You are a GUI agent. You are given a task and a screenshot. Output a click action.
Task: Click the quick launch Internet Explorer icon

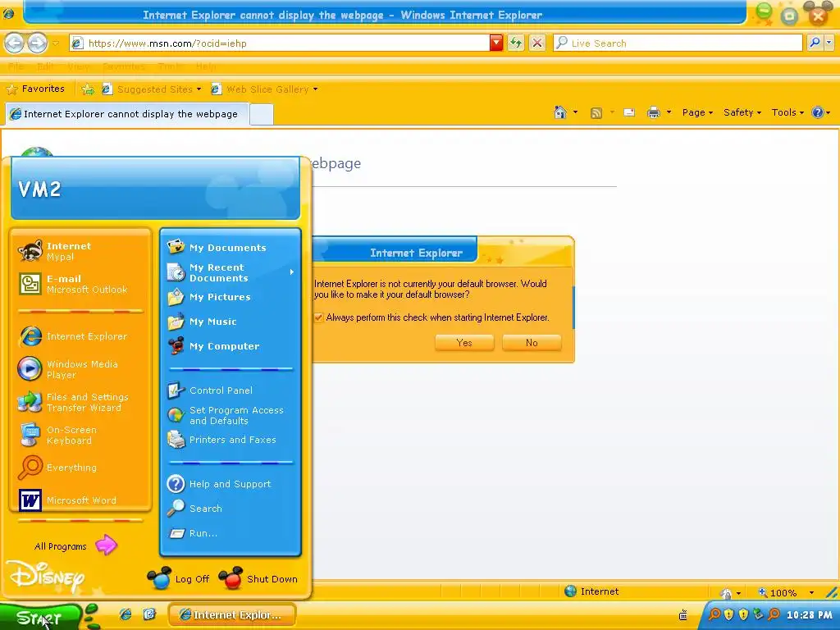pyautogui.click(x=126, y=614)
